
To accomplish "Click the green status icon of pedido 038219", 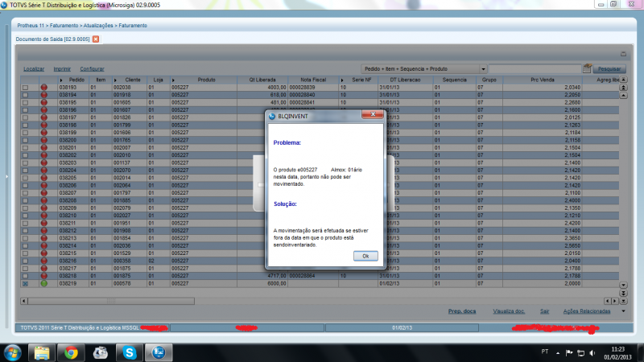I will pos(44,284).
